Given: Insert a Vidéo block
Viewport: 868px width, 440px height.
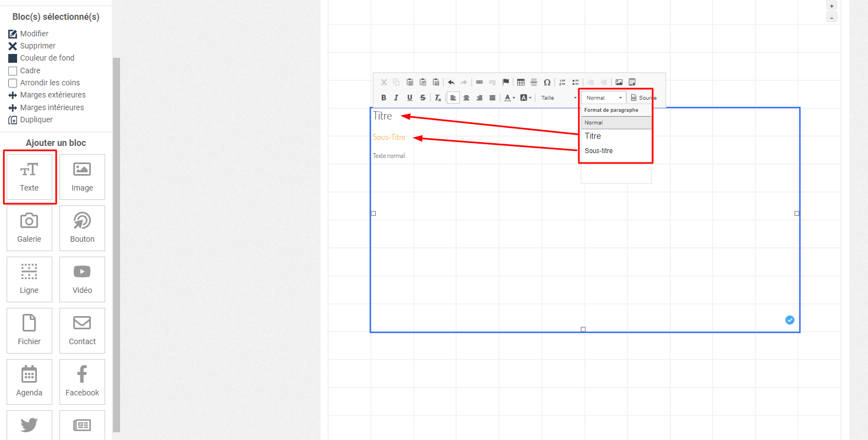Looking at the screenshot, I should [82, 279].
